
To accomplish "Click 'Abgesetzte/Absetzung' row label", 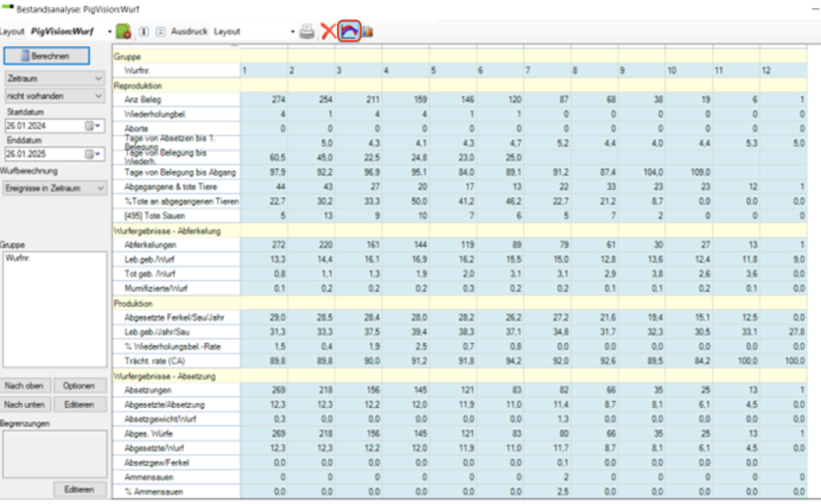I will [164, 404].
